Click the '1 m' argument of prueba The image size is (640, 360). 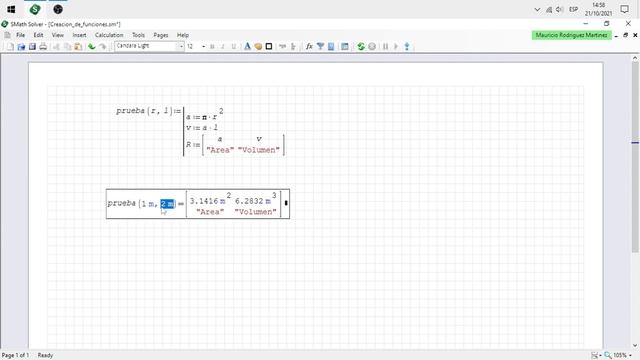(x=147, y=204)
